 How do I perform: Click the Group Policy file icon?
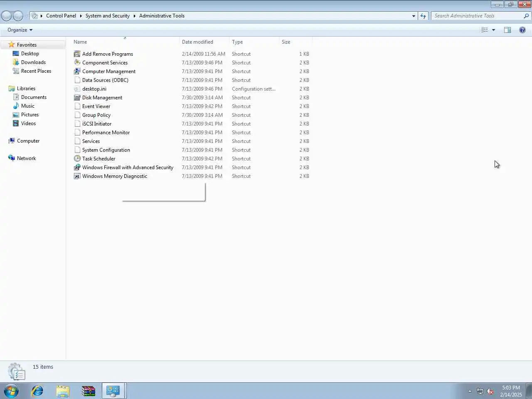(77, 115)
